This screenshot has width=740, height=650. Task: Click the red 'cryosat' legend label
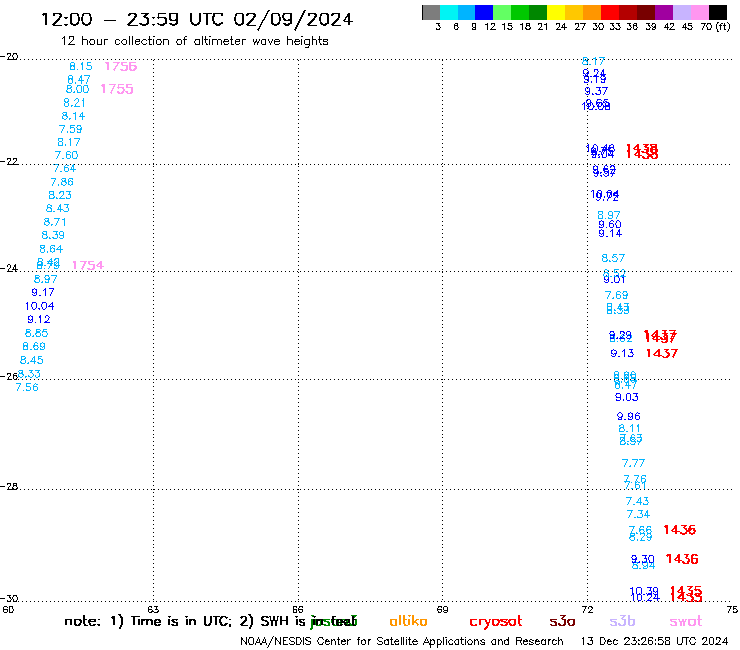point(496,622)
